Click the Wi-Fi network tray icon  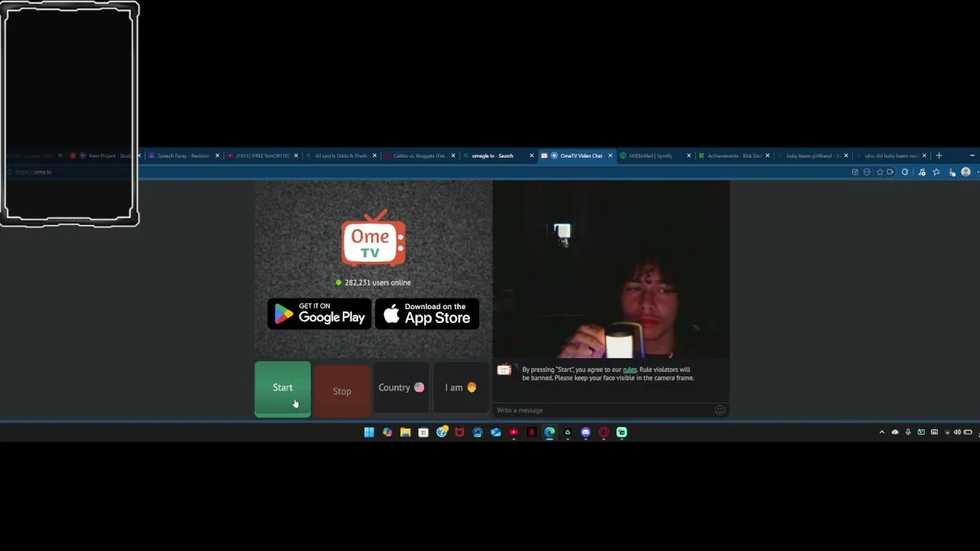pos(946,432)
